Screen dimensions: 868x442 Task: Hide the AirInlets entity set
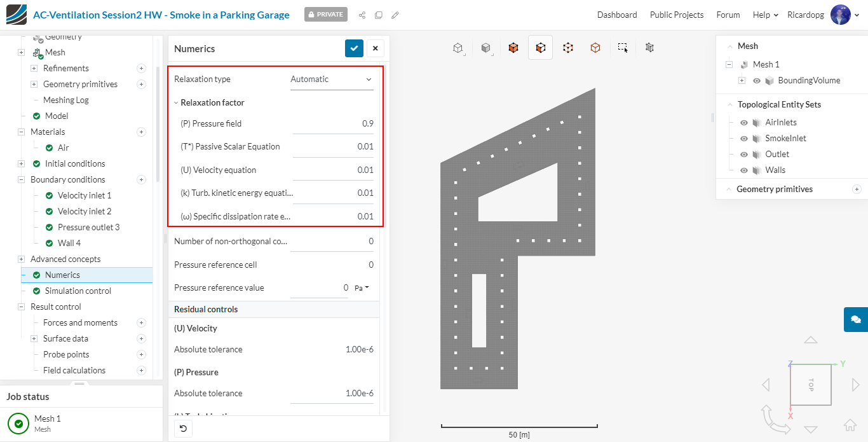click(x=744, y=123)
